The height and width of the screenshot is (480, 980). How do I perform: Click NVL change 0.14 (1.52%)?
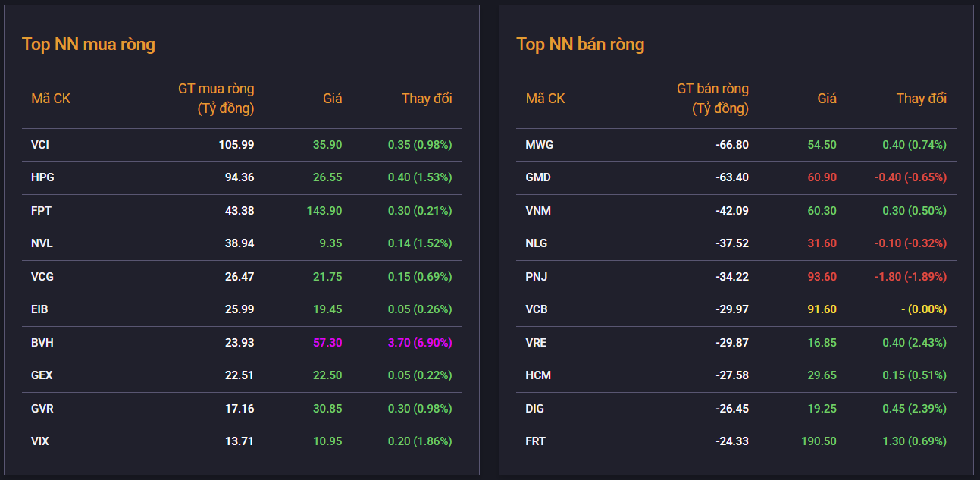pos(420,243)
